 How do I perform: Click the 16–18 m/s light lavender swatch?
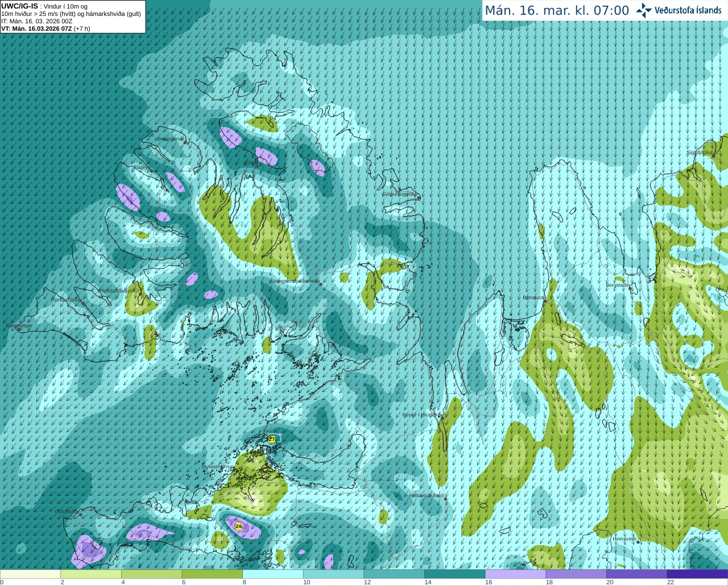pyautogui.click(x=515, y=574)
